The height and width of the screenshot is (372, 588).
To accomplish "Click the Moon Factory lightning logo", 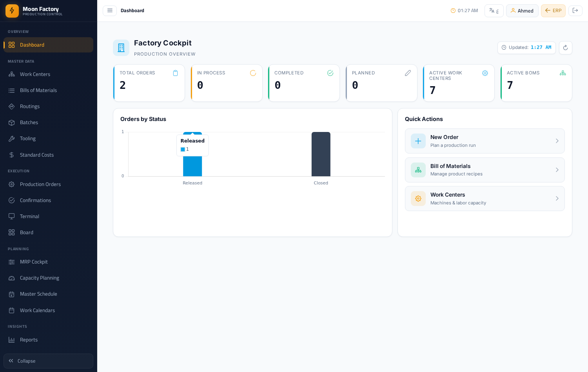I will (x=12, y=11).
